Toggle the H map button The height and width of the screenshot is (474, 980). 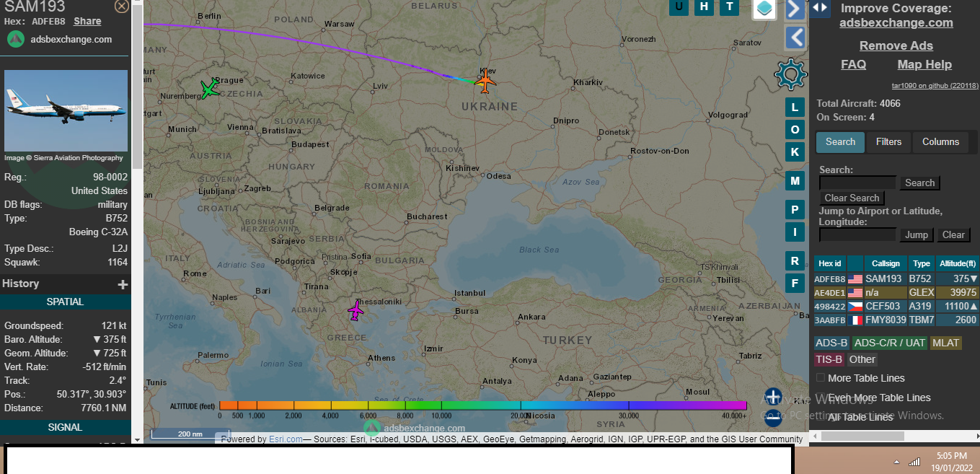pyautogui.click(x=704, y=7)
